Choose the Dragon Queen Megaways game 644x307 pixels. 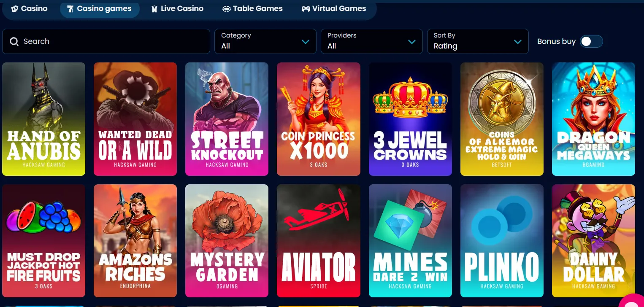pos(593,119)
